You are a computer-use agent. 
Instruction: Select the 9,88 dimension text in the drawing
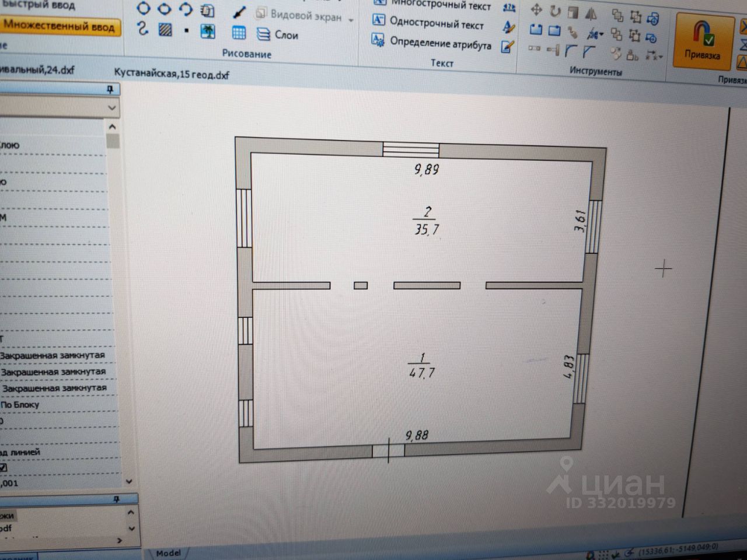click(x=417, y=435)
